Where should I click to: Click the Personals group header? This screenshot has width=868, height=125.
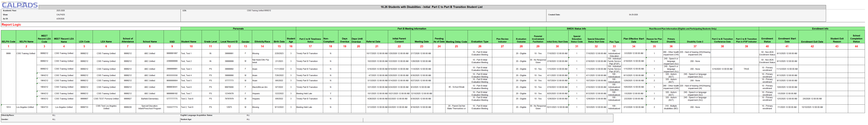pos(238,29)
